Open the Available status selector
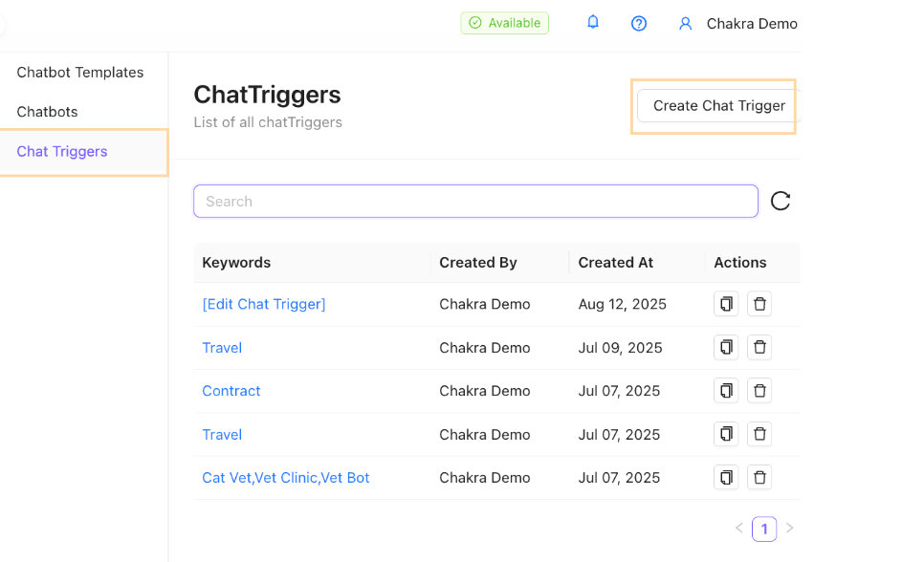The width and height of the screenshot is (924, 562). coord(504,22)
